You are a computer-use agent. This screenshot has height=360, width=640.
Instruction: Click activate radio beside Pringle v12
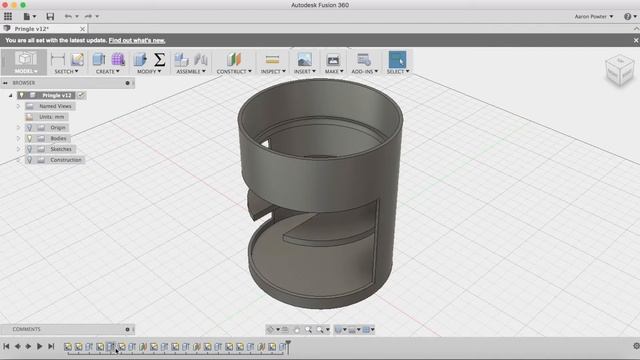[82, 95]
